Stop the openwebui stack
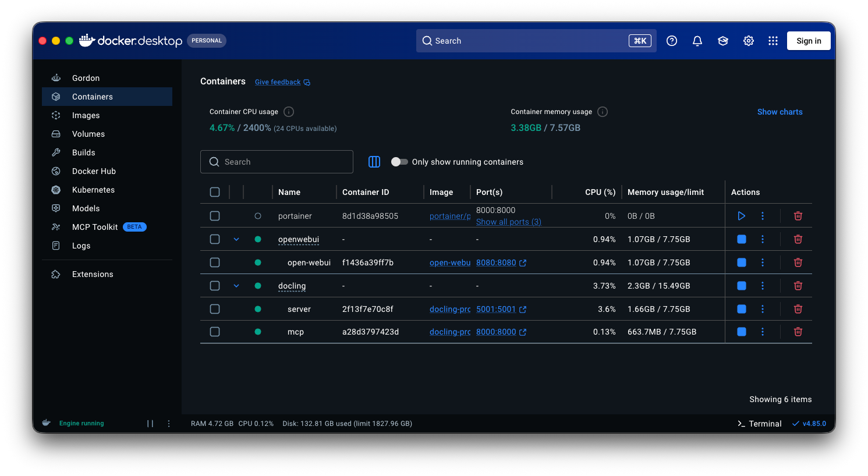This screenshot has height=476, width=868. (x=742, y=239)
